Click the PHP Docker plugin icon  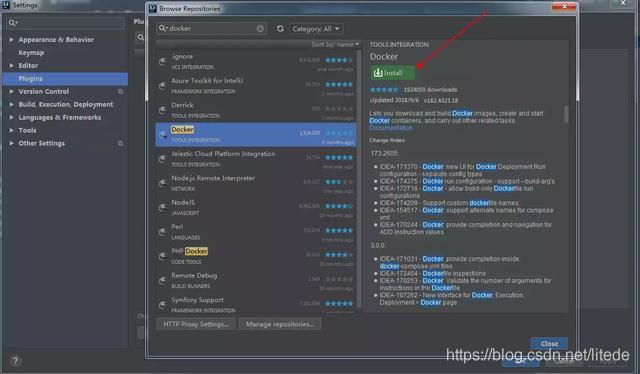tap(162, 256)
